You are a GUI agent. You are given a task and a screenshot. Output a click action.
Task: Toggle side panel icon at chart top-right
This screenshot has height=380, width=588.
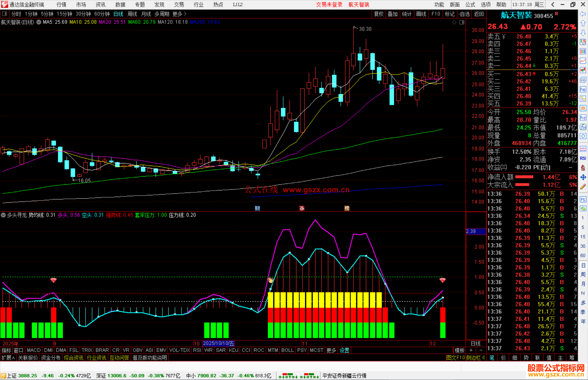point(462,22)
